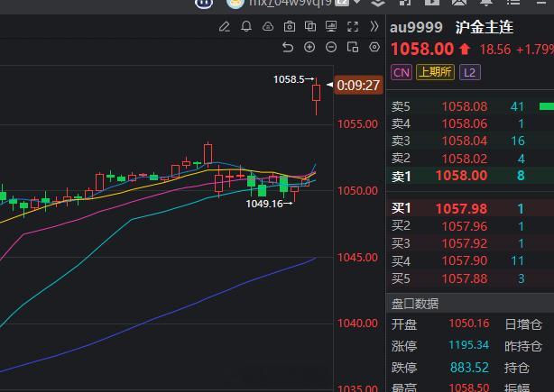The image size is (554, 392).
Task: Click the 1049.16 low marker label
Action: 264,204
